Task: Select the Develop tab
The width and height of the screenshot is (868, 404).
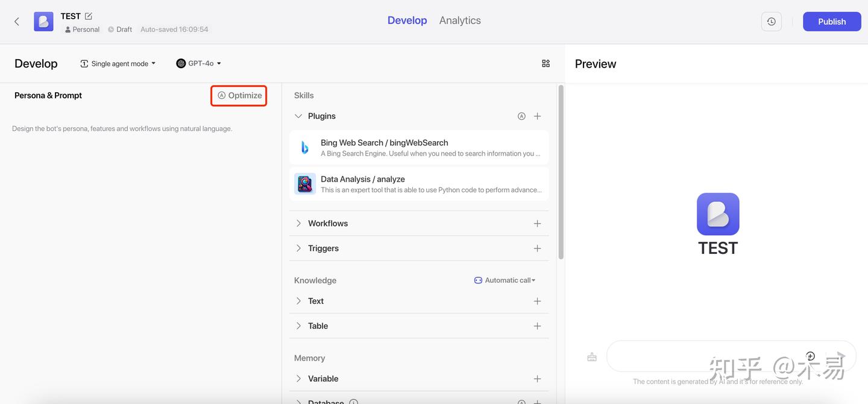Action: 407,21
